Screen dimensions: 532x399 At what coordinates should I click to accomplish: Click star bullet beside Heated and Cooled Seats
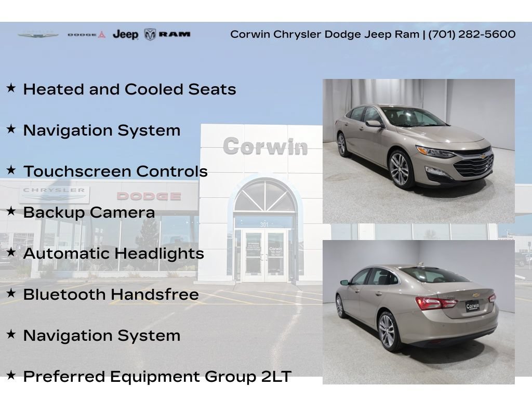11,88
